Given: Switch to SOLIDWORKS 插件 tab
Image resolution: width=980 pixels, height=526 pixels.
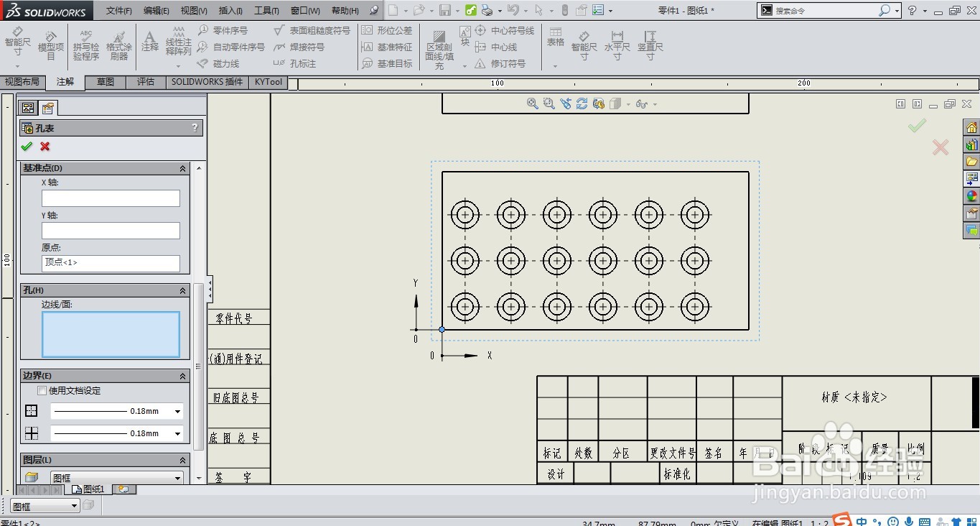Looking at the screenshot, I should 207,83.
